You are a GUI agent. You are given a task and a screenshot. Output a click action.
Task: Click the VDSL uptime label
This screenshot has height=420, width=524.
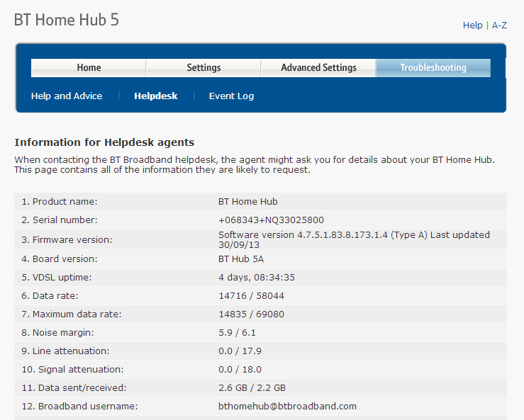(57, 278)
